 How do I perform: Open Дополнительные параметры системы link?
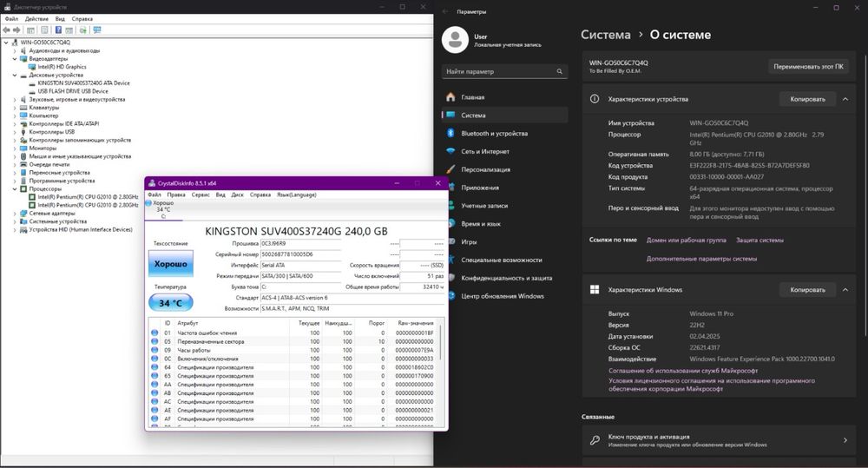(701, 259)
